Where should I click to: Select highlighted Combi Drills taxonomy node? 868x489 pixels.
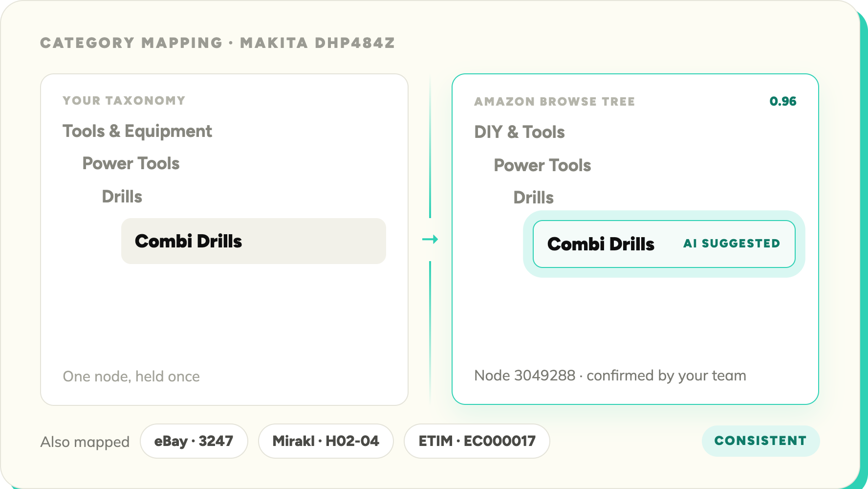254,241
